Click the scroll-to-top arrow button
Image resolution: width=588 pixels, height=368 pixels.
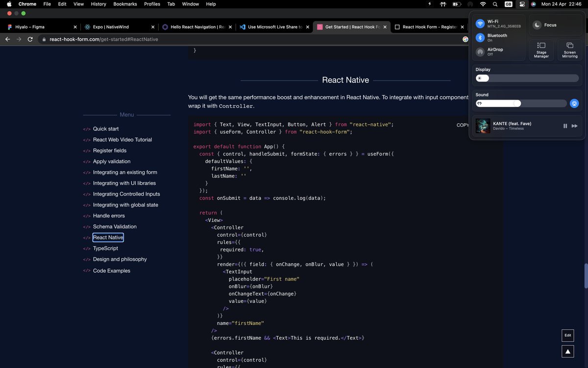[x=567, y=351]
